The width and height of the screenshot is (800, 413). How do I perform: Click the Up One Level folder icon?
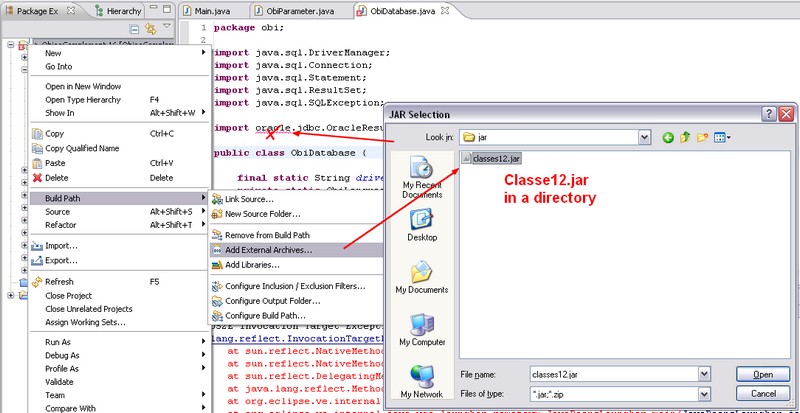coord(687,136)
